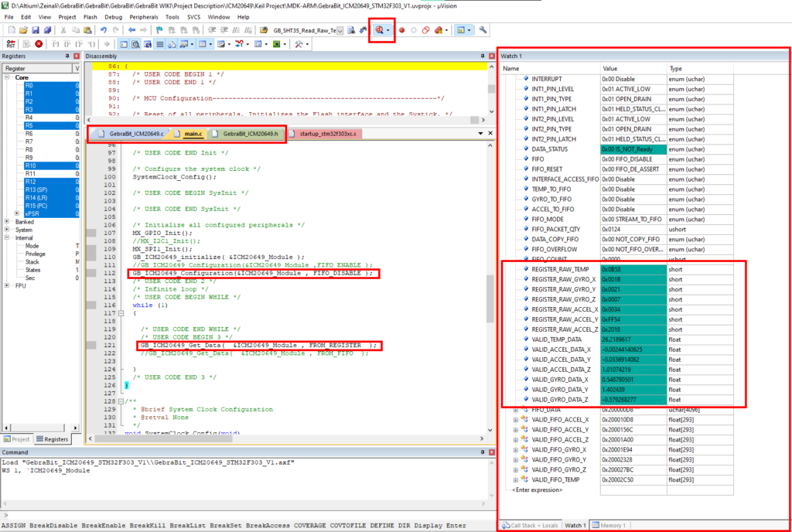Collapse the Core register group
The height and width of the screenshot is (532, 792).
click(x=8, y=77)
